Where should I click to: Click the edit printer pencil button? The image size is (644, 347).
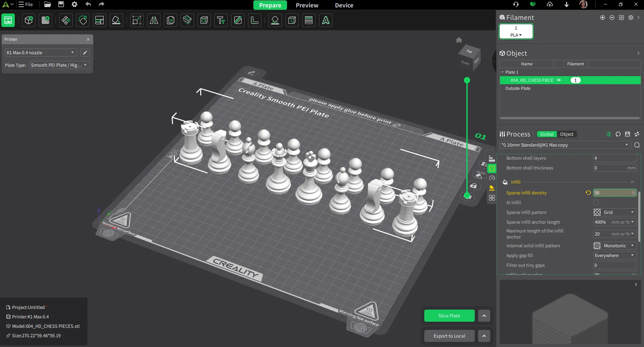[85, 53]
